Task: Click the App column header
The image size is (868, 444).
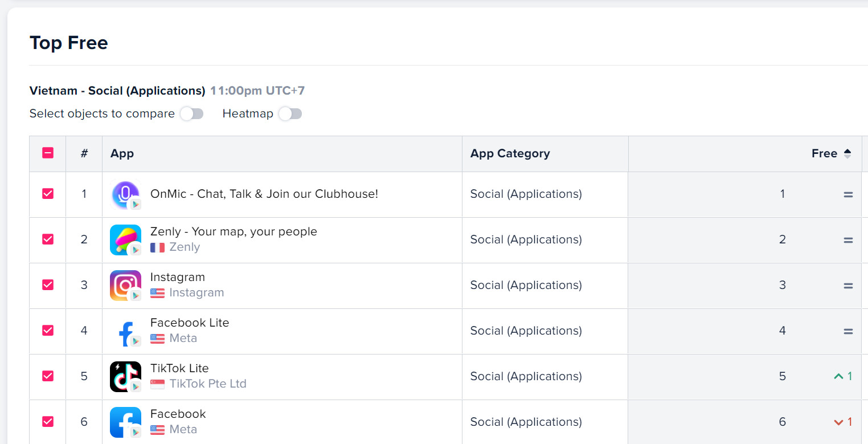Action: (x=122, y=153)
